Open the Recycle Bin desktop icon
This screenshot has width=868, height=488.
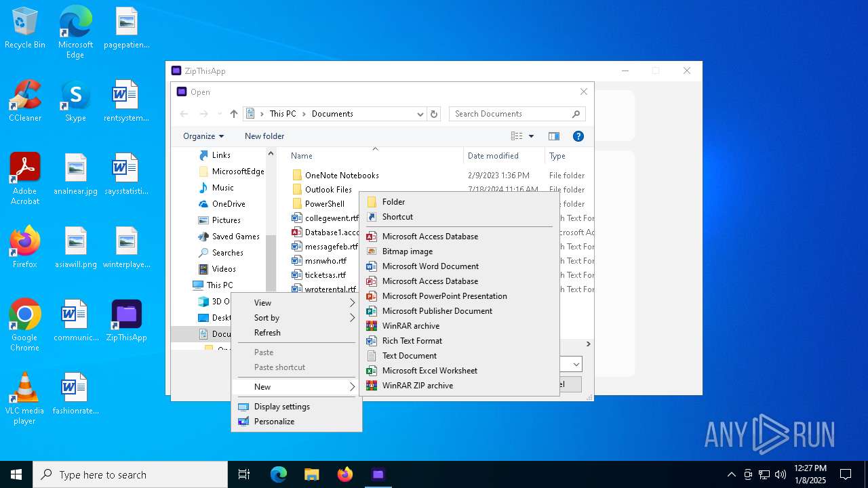point(25,28)
